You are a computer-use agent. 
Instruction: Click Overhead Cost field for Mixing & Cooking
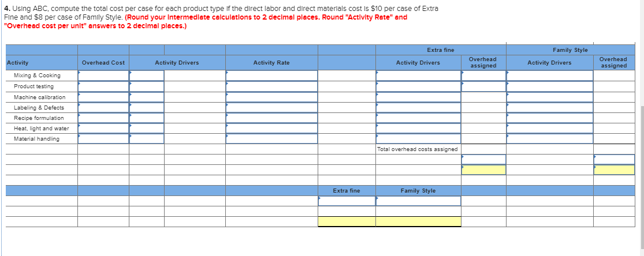(x=103, y=76)
